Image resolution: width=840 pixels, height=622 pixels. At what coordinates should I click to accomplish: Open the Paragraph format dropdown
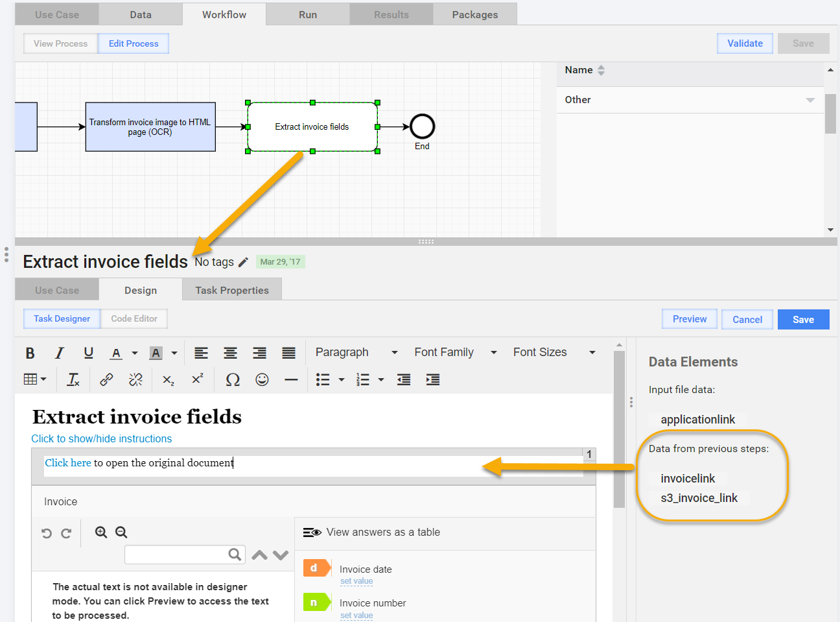[x=356, y=352]
